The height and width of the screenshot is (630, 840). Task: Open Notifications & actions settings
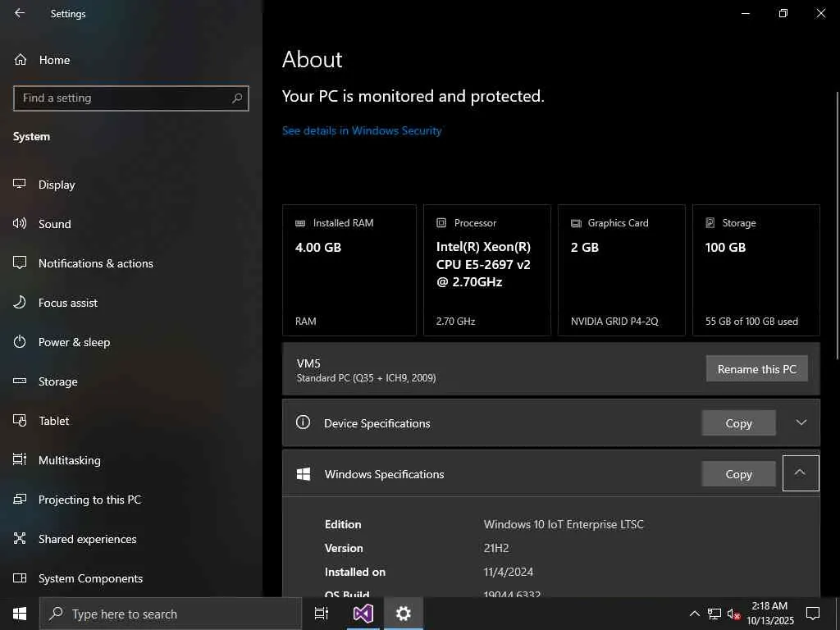131,263
